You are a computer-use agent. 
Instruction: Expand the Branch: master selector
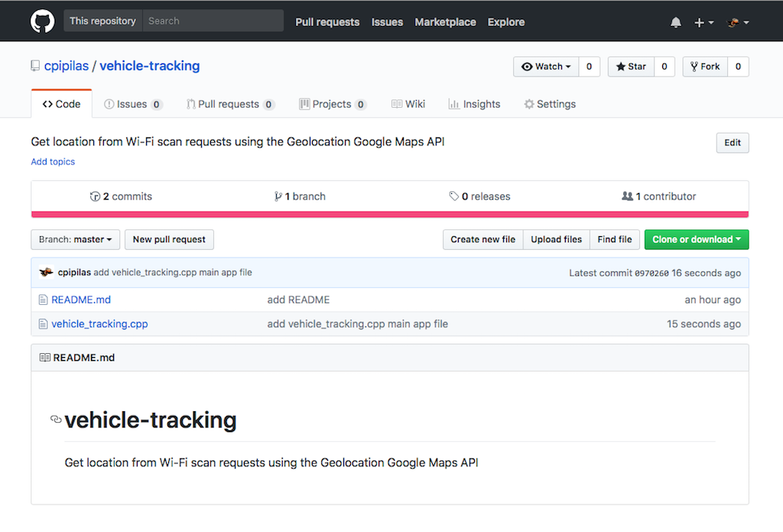point(75,239)
